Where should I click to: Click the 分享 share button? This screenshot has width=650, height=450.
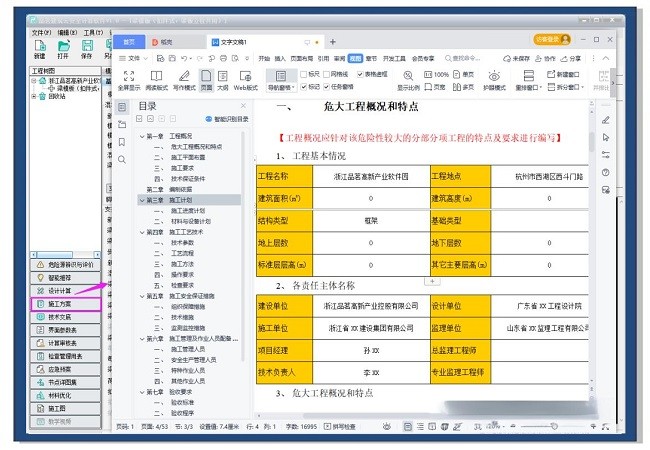(571, 58)
